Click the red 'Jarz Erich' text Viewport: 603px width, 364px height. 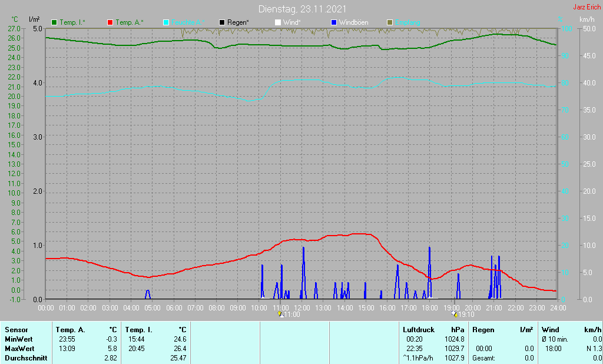point(587,7)
